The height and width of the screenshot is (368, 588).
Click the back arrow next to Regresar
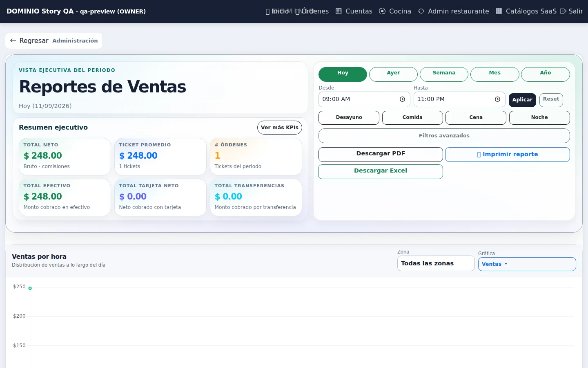click(13, 40)
